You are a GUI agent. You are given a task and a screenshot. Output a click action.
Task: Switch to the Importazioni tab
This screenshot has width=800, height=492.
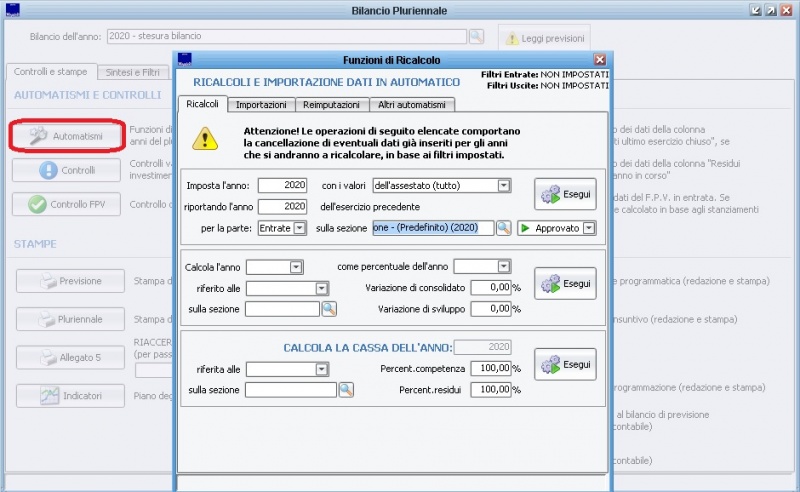pos(260,104)
